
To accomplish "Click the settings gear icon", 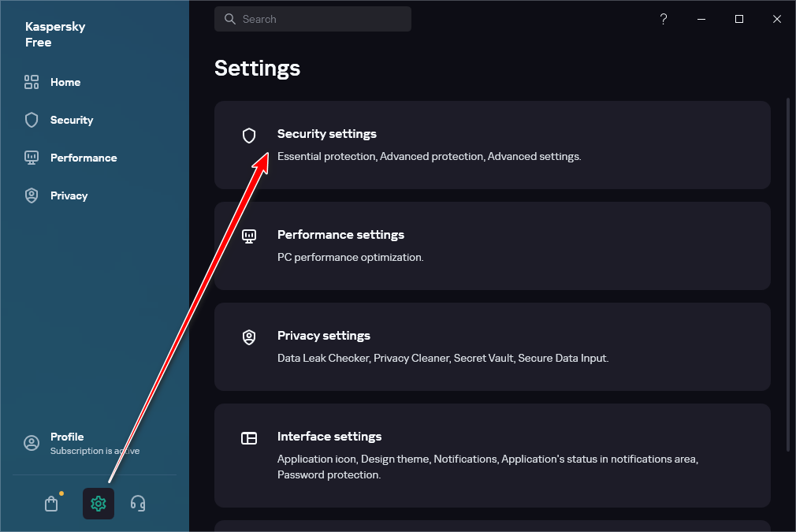I will click(99, 504).
